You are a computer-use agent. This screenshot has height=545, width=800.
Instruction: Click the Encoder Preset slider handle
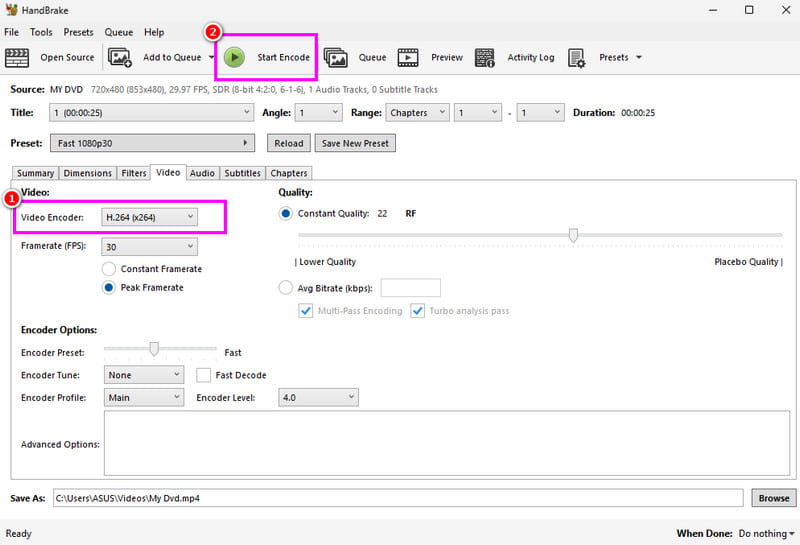(154, 349)
